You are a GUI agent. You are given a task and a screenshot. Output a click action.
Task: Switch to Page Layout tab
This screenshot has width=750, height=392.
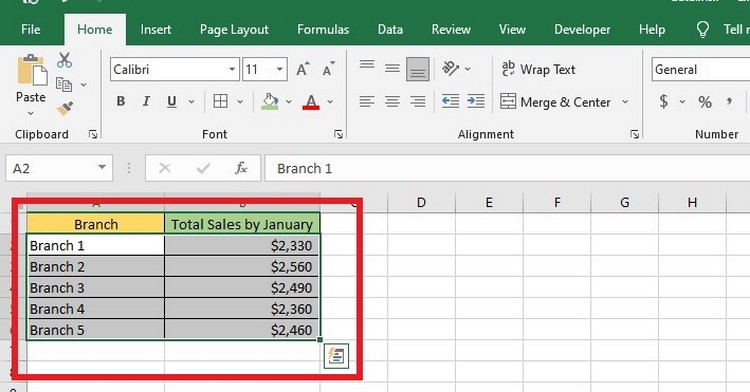(x=234, y=30)
